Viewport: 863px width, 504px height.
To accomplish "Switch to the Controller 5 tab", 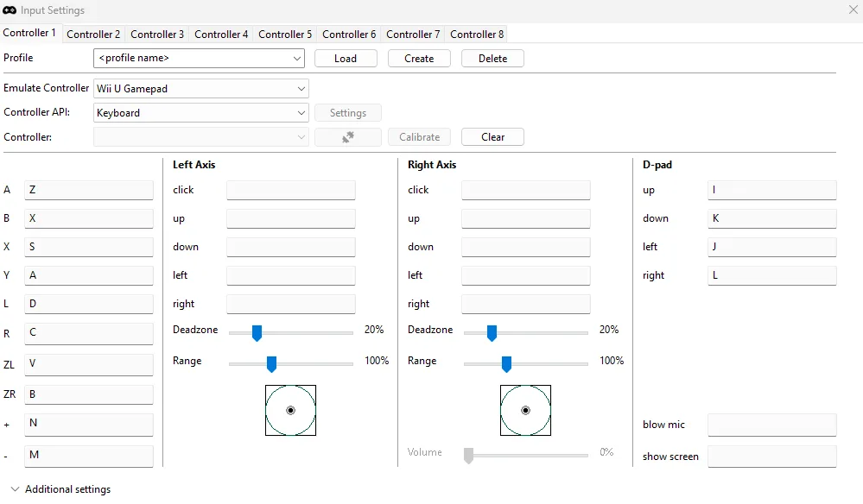I will click(285, 35).
